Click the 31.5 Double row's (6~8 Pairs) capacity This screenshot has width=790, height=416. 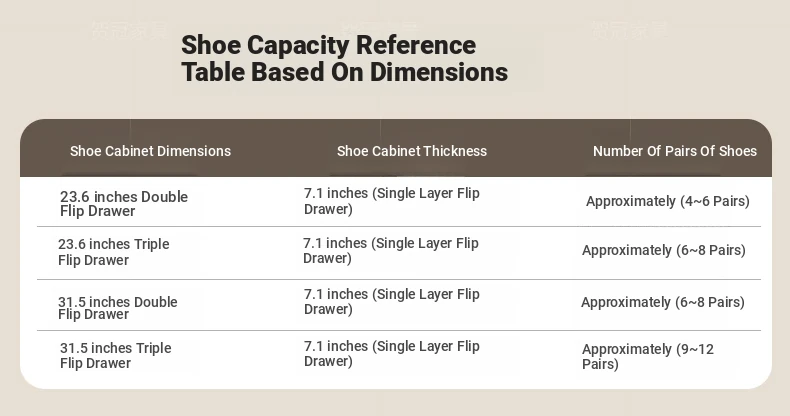pyautogui.click(x=663, y=302)
